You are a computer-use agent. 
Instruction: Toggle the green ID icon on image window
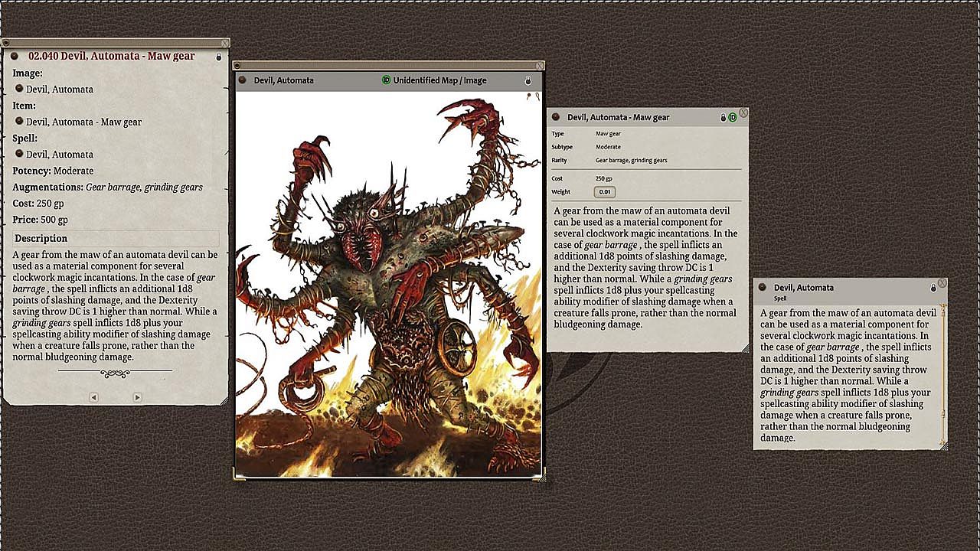[x=387, y=80]
